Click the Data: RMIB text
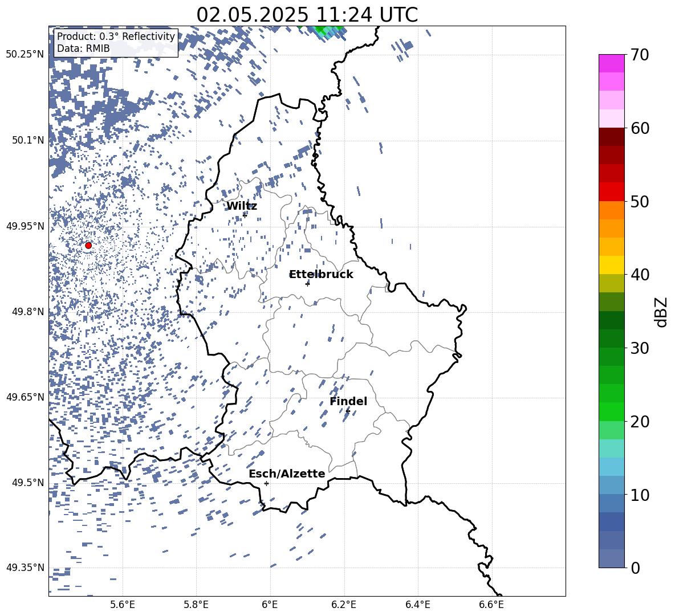 coord(83,48)
